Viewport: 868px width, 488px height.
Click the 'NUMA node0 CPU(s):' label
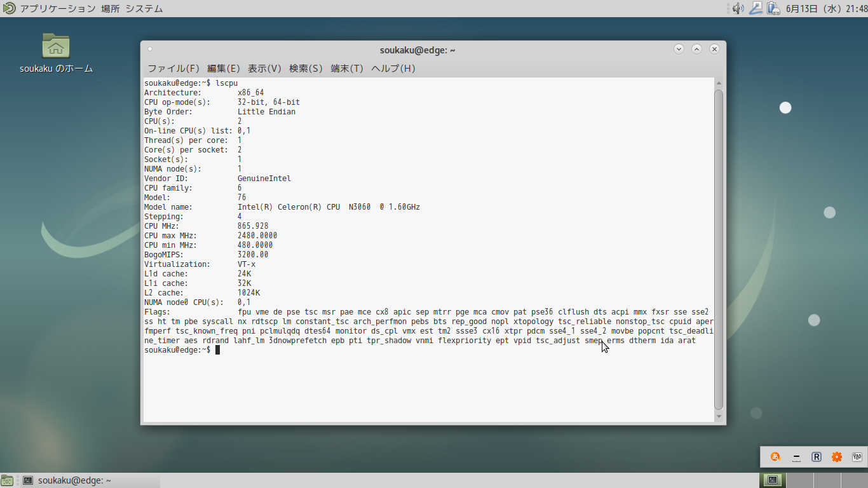pos(184,302)
